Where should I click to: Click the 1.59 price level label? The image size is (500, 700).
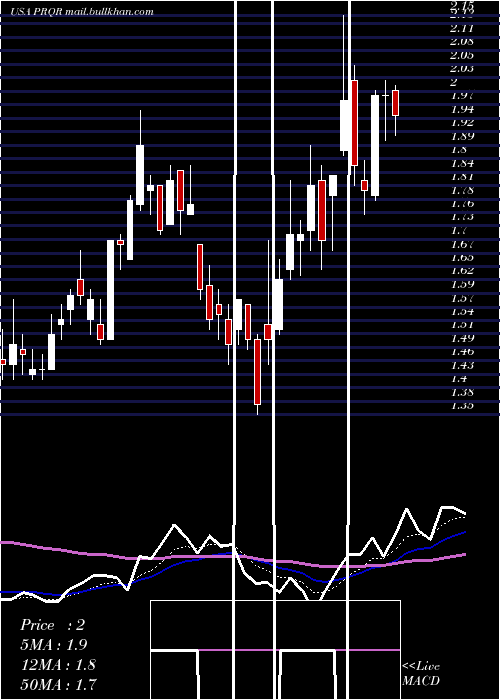pos(462,284)
